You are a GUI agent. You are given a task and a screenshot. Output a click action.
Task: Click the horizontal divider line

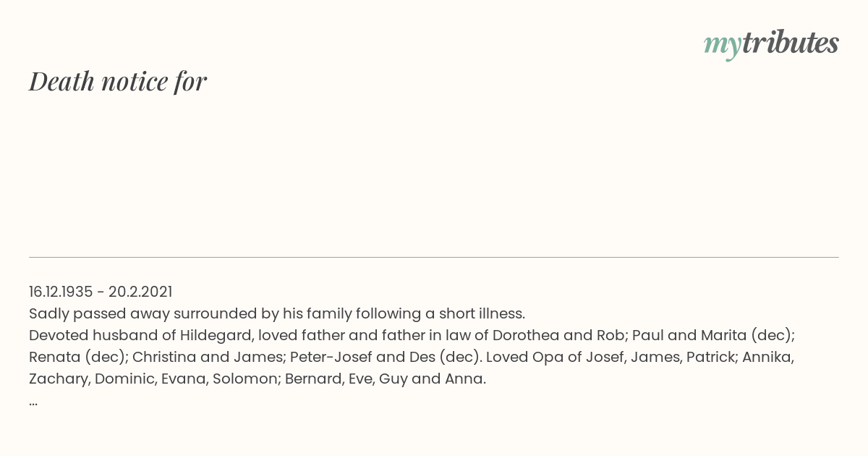tap(434, 257)
